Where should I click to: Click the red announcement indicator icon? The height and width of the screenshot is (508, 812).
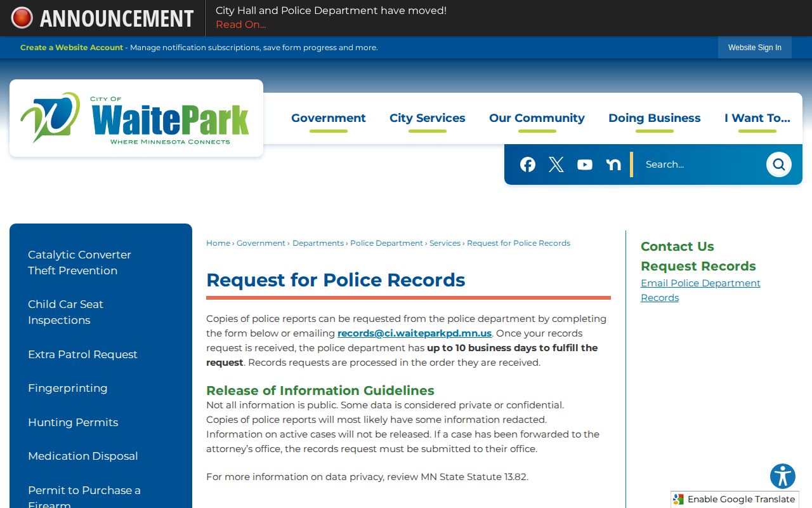[x=22, y=18]
